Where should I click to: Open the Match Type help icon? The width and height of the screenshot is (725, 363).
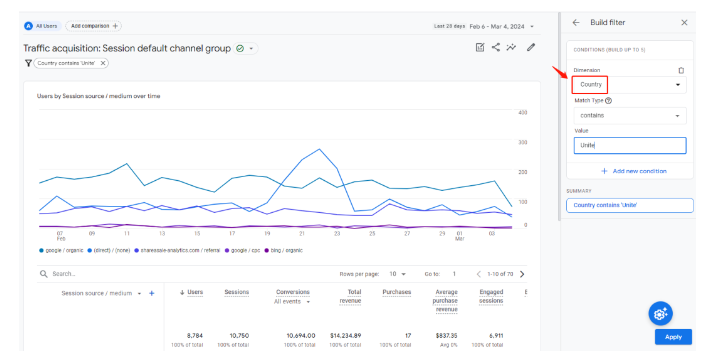608,100
